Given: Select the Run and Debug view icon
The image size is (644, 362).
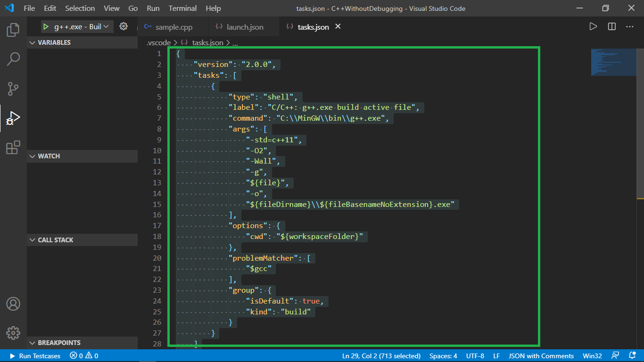Looking at the screenshot, I should 13,118.
